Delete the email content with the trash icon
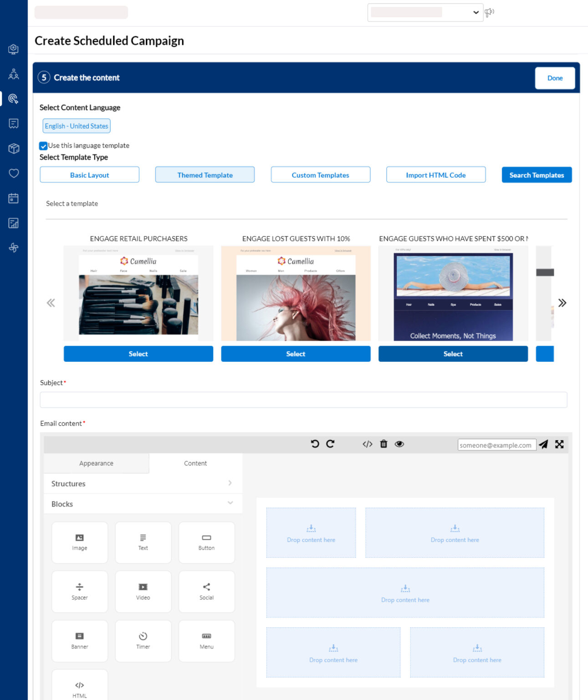This screenshot has height=700, width=588. 383,444
